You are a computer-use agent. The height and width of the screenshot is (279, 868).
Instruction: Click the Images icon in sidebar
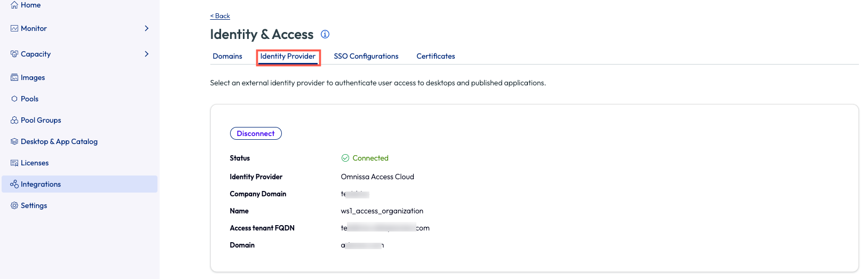pyautogui.click(x=14, y=77)
